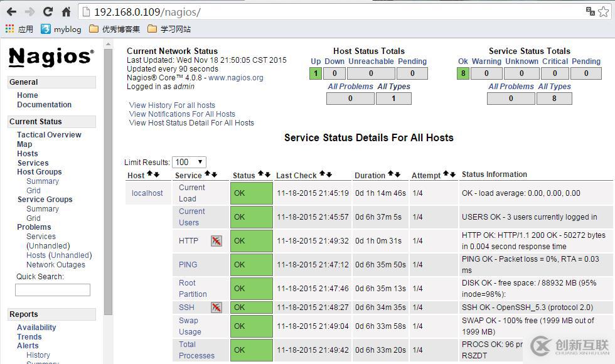Open the 学习网站 bookmark folder

coord(169,29)
